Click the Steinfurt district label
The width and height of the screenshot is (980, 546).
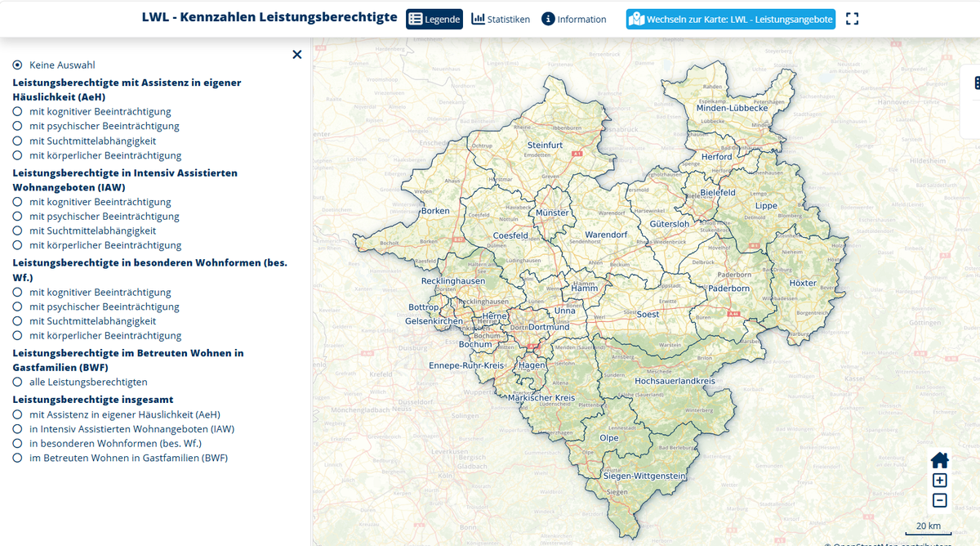[x=545, y=145]
